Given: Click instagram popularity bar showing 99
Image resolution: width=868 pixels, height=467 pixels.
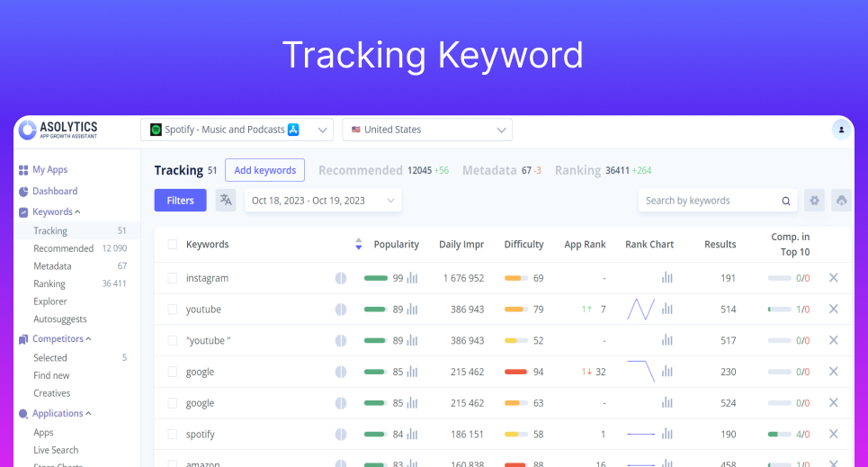Looking at the screenshot, I should click(376, 278).
